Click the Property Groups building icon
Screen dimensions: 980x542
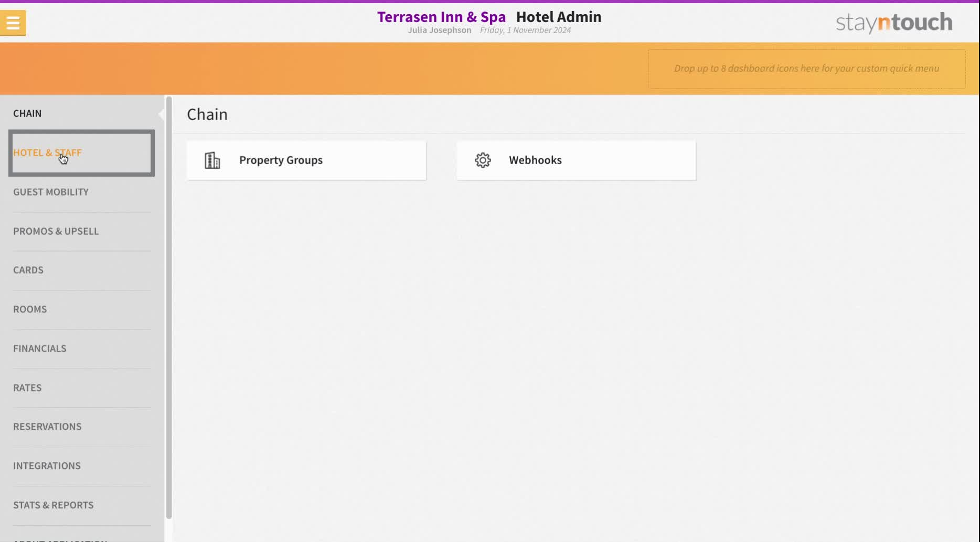tap(212, 160)
